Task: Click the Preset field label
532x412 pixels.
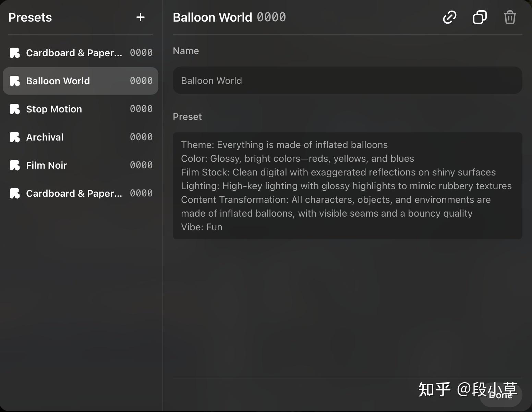Action: coord(187,117)
